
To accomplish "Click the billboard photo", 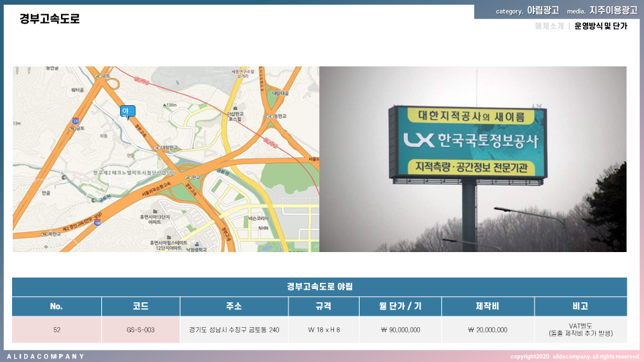I will (472, 159).
